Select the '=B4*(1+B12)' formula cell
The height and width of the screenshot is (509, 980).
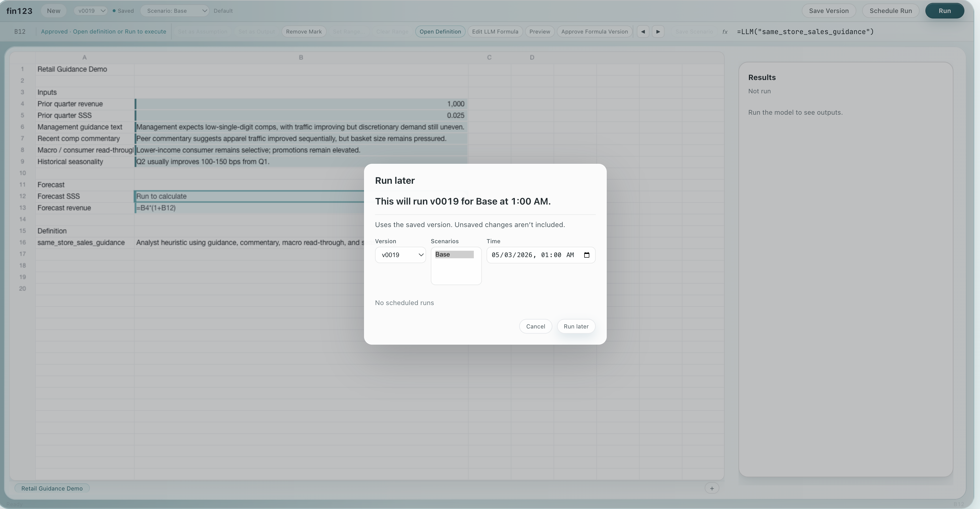coord(249,208)
